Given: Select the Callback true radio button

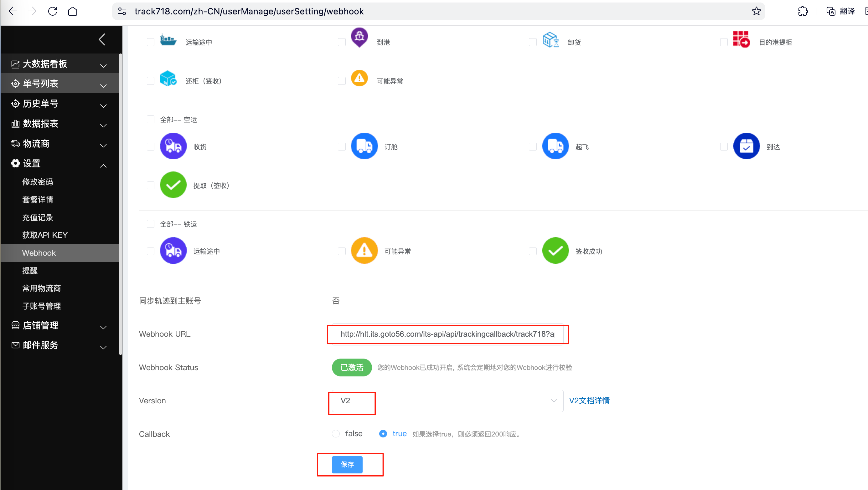Looking at the screenshot, I should tap(383, 434).
